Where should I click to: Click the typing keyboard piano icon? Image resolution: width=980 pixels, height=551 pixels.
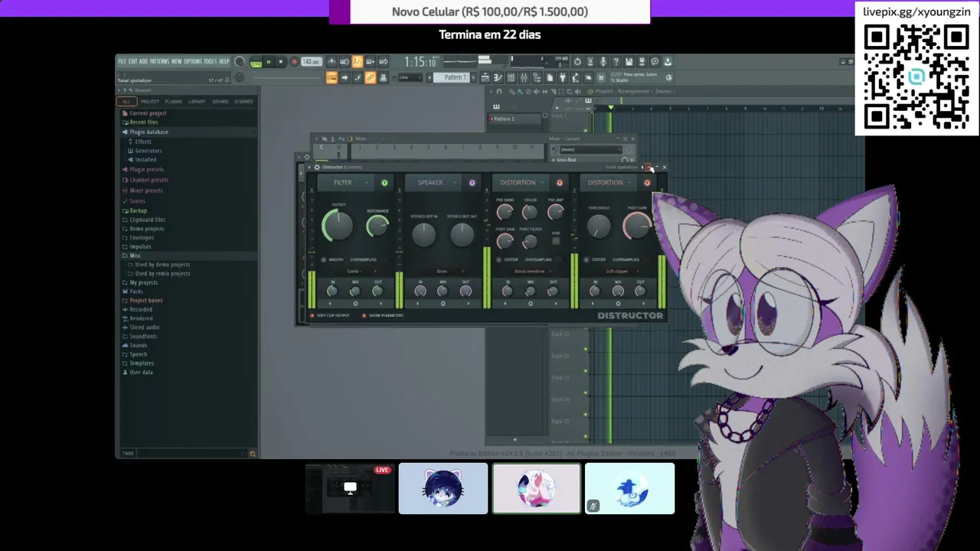(332, 77)
